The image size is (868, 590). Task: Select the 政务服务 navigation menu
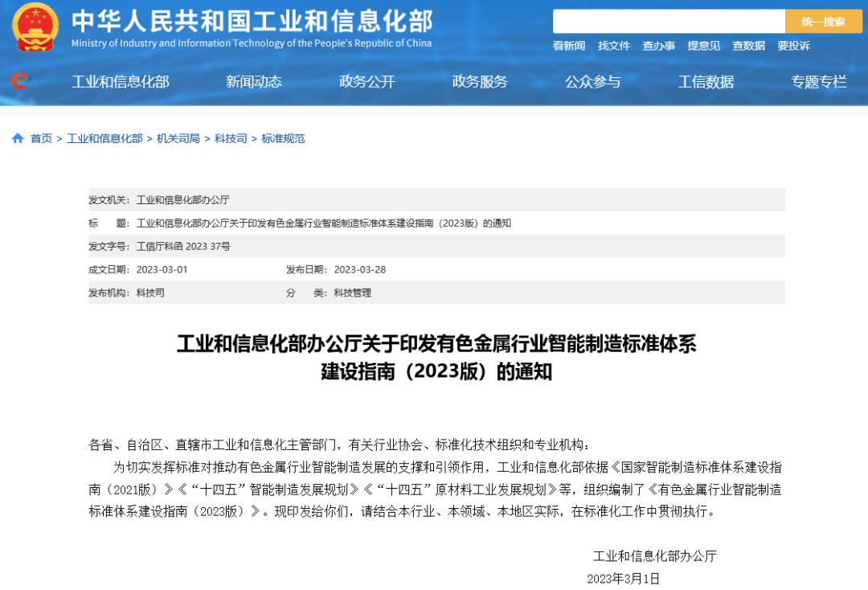tap(480, 82)
